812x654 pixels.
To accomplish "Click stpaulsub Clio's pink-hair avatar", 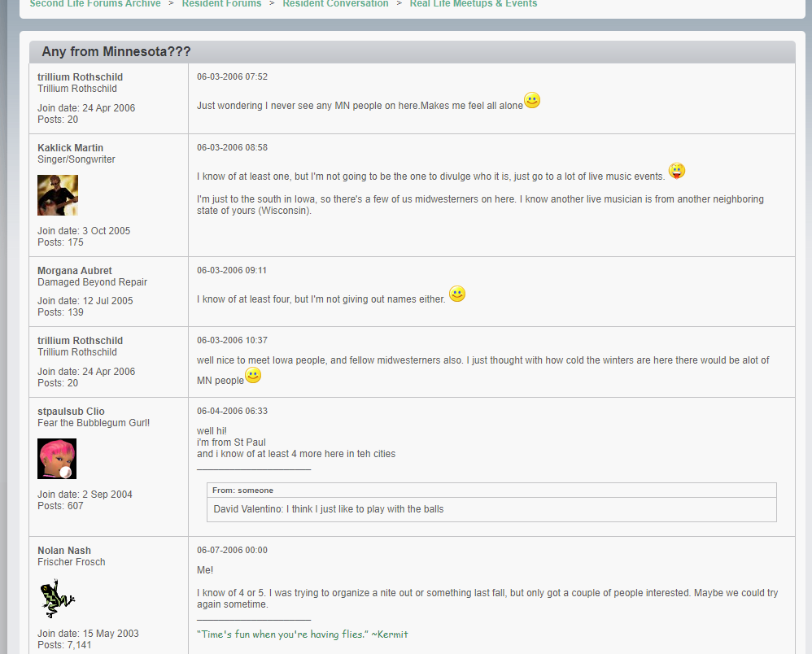I will pos(57,459).
